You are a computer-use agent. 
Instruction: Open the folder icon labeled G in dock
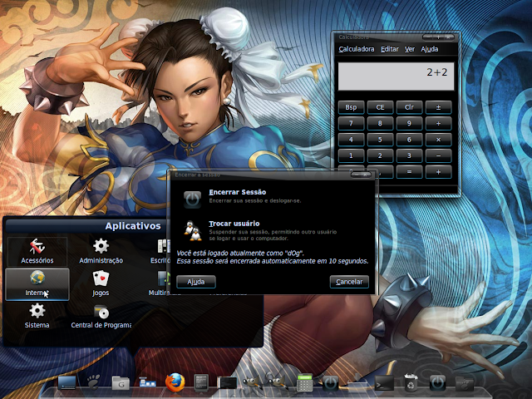coord(121,383)
